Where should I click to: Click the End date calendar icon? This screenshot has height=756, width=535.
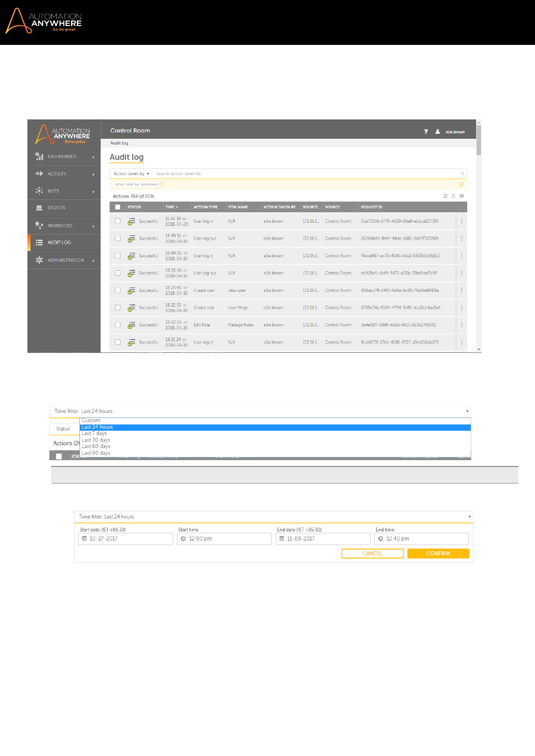(282, 539)
